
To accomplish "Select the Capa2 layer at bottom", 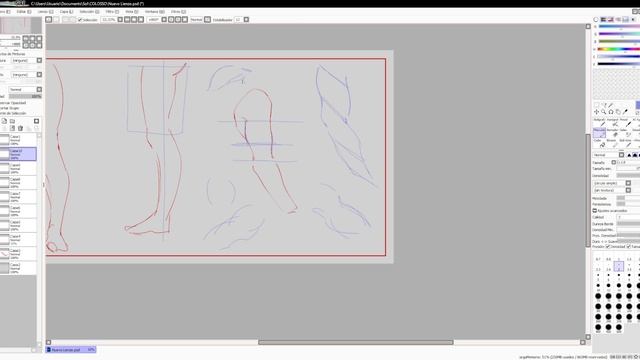I will [x=18, y=268].
